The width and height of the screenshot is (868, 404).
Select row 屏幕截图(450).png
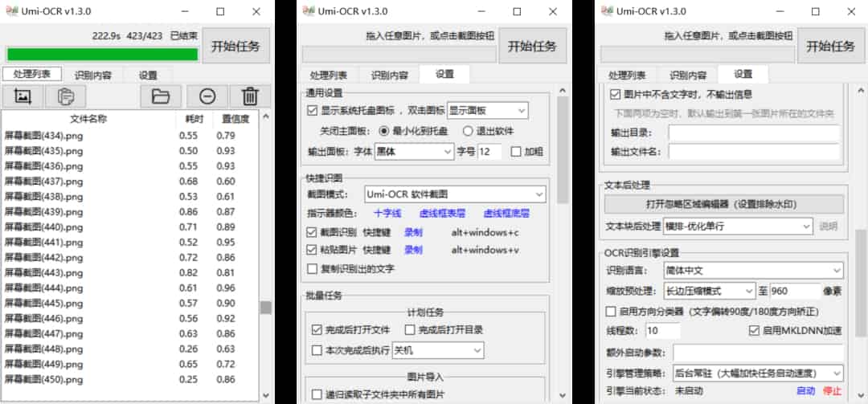coord(131,380)
